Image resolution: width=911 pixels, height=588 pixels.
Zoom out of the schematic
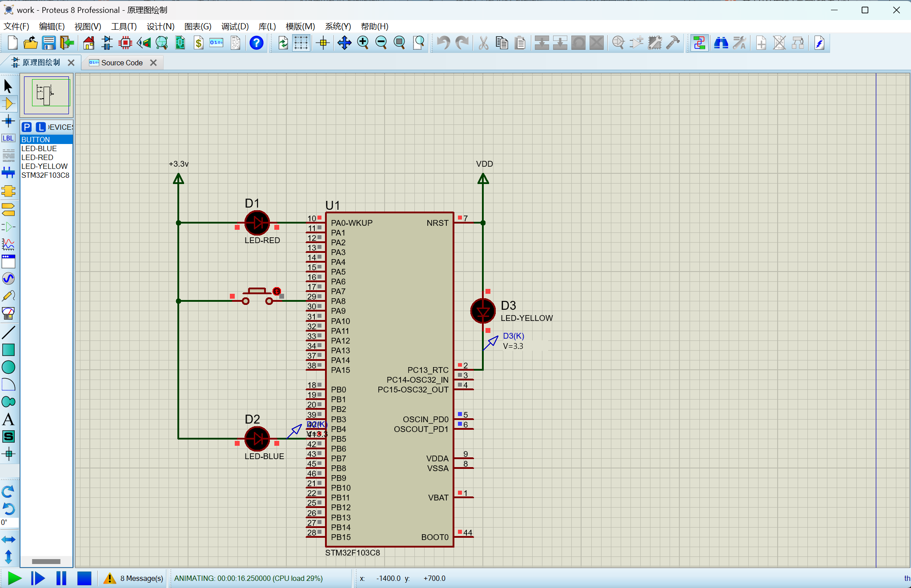click(x=381, y=43)
